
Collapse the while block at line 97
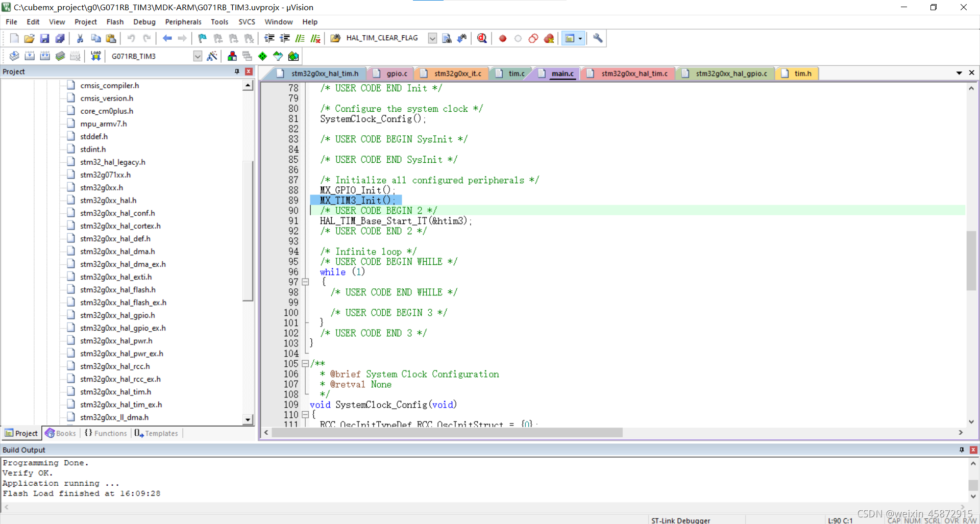pos(305,282)
